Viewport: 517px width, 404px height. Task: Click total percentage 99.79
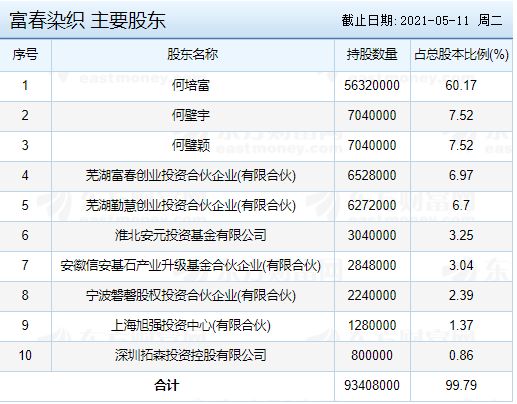tap(461, 385)
